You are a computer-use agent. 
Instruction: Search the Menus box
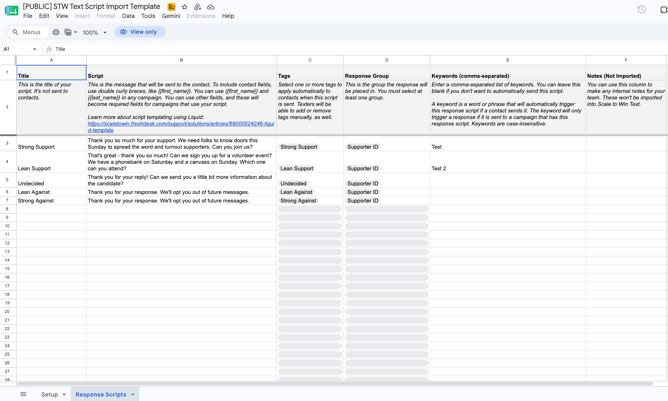pyautogui.click(x=28, y=32)
